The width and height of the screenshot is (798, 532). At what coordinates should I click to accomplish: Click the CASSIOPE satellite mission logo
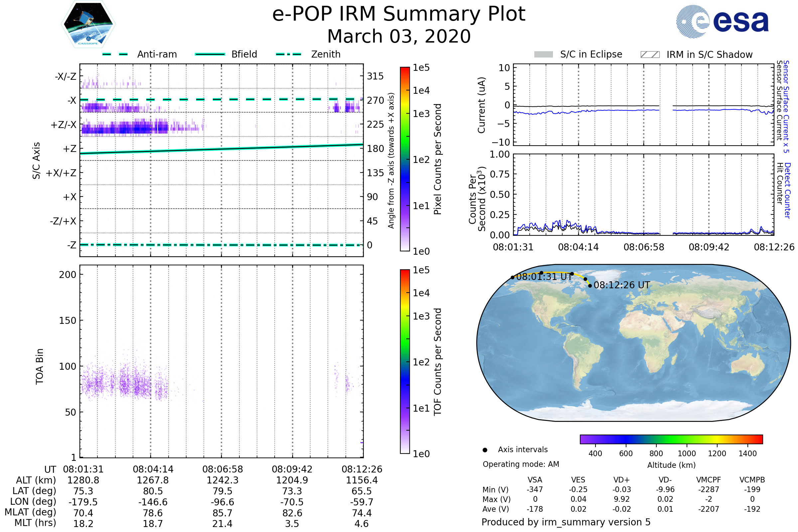88,24
